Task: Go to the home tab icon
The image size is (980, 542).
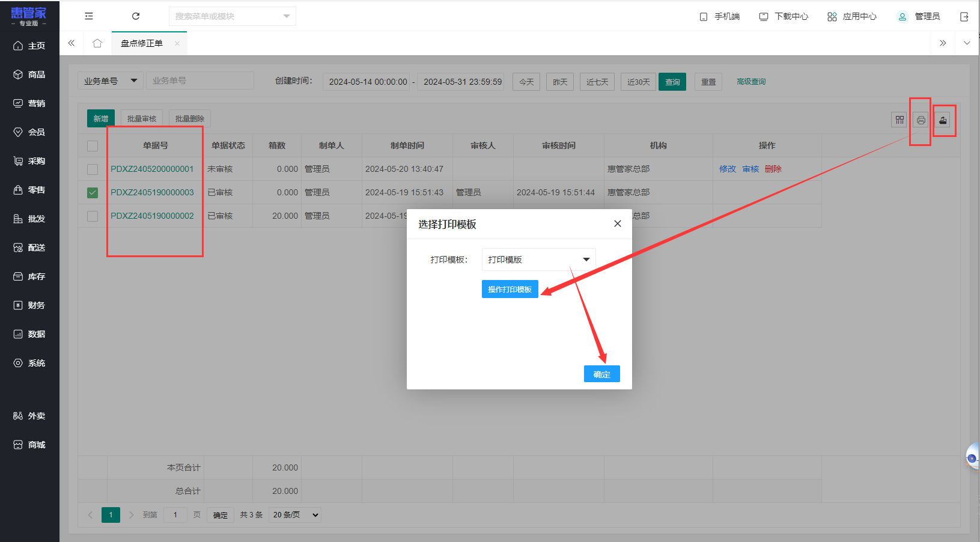Action: point(97,43)
